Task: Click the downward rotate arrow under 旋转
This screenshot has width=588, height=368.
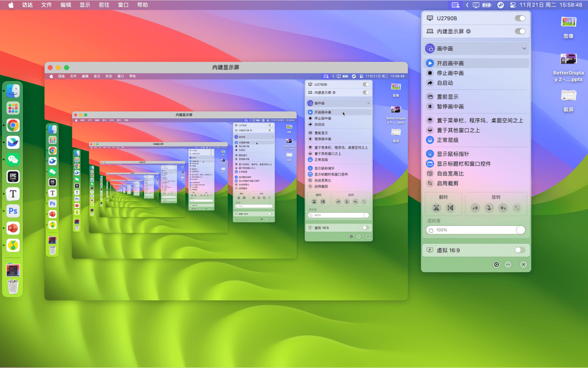Action: [x=489, y=208]
